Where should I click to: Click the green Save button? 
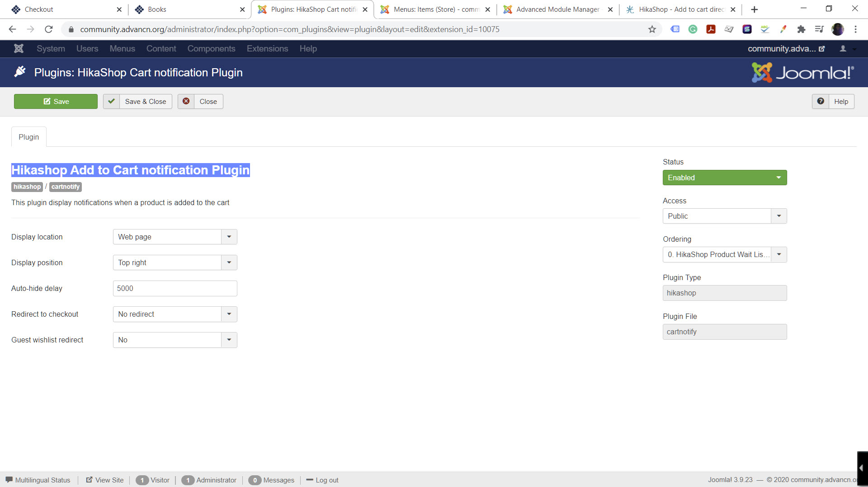pos(56,101)
